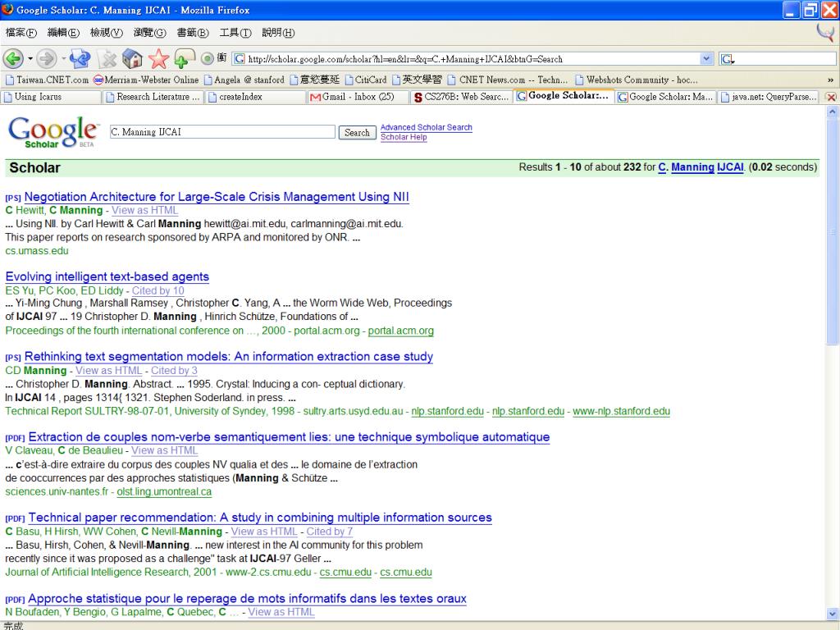Click the greyed-out Stop loading icon

point(108,59)
